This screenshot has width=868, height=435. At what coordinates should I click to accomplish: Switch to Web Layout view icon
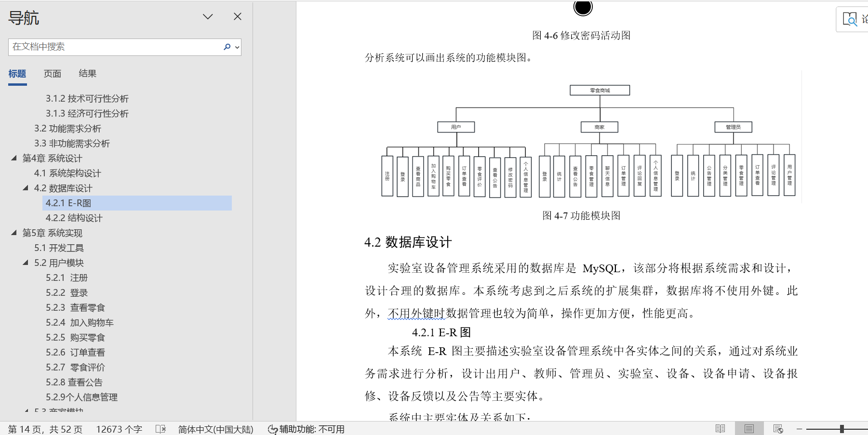click(x=778, y=429)
